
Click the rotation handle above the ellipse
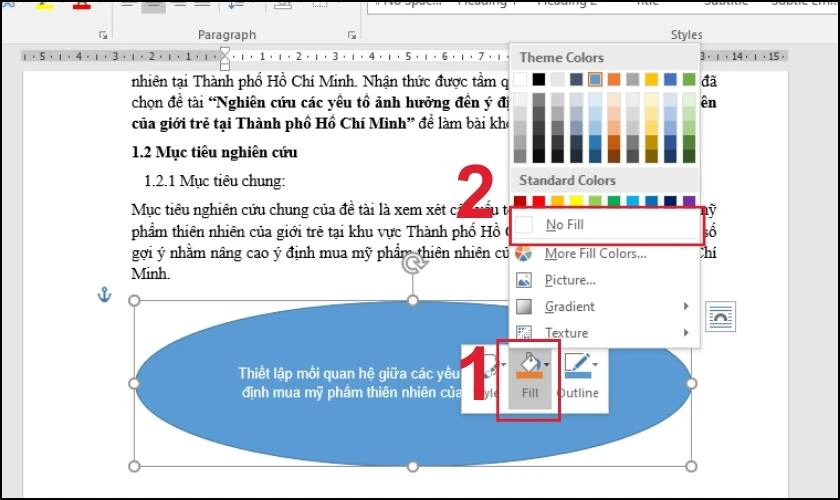coord(413,264)
